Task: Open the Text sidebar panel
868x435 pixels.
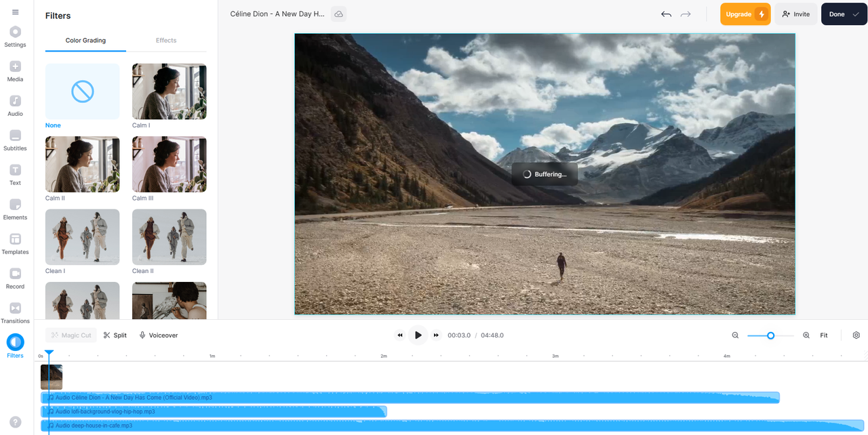Action: pyautogui.click(x=15, y=175)
